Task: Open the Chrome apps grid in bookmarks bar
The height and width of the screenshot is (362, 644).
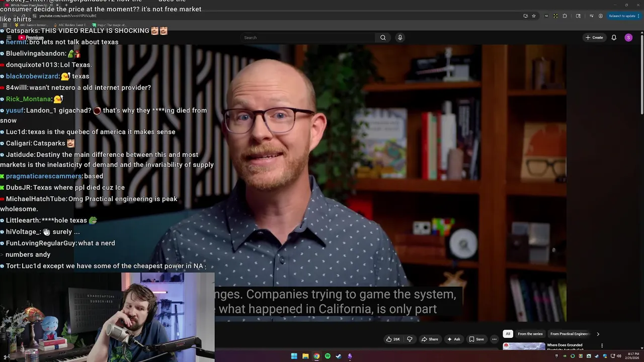Action: click(5, 25)
